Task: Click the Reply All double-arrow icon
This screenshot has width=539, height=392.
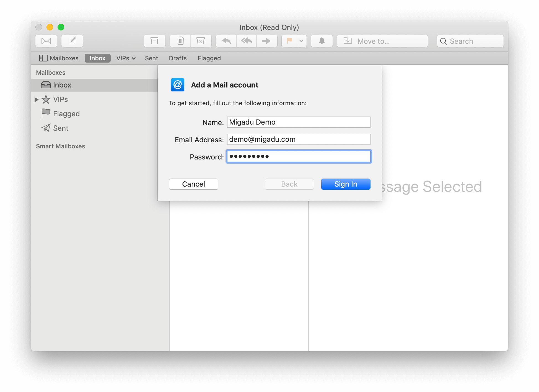Action: 247,41
